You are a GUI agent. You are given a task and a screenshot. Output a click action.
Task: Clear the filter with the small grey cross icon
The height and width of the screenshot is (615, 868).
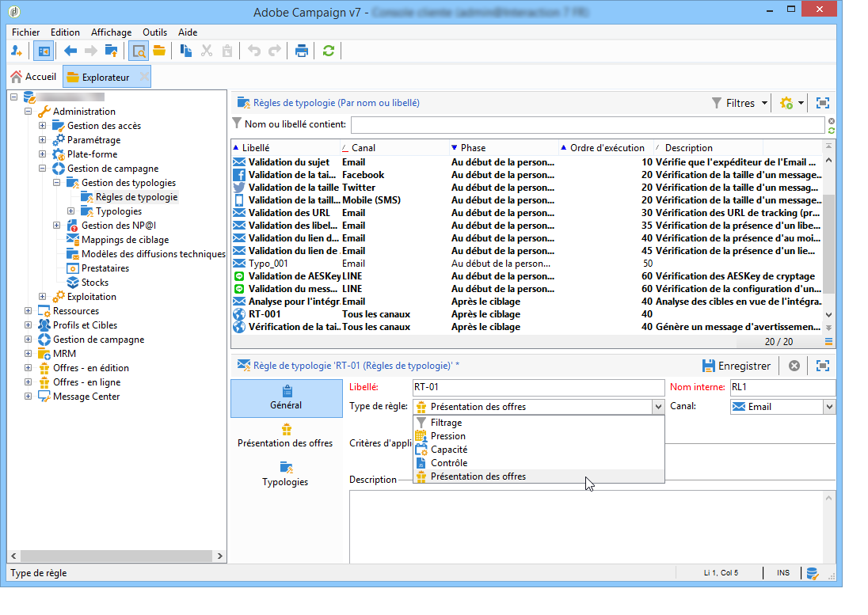832,121
